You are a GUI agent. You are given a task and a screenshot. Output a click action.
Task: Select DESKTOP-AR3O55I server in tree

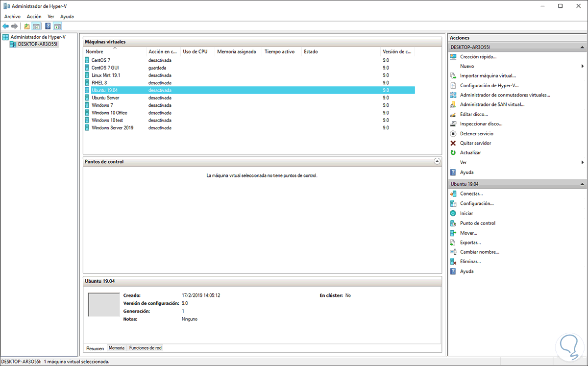[38, 44]
